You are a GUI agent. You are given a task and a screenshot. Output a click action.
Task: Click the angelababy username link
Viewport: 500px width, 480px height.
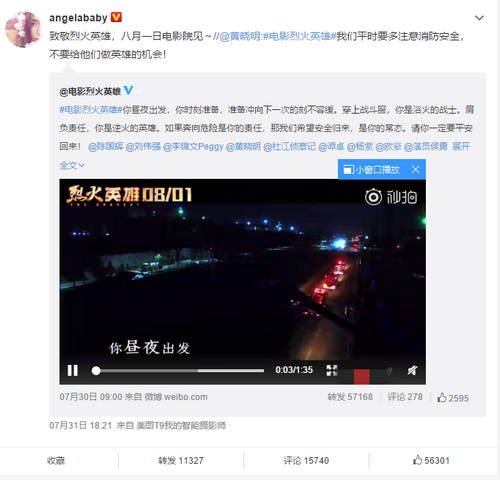pyautogui.click(x=78, y=18)
